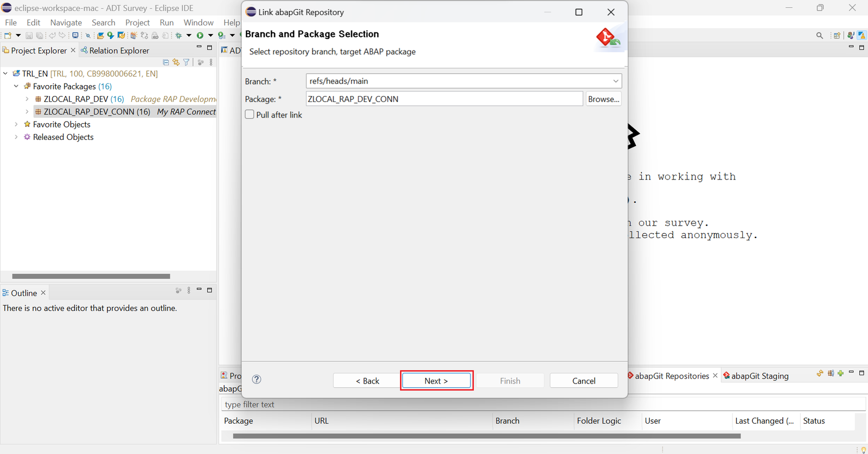Close the abapGit Repositories tab
The width and height of the screenshot is (868, 454).
715,375
